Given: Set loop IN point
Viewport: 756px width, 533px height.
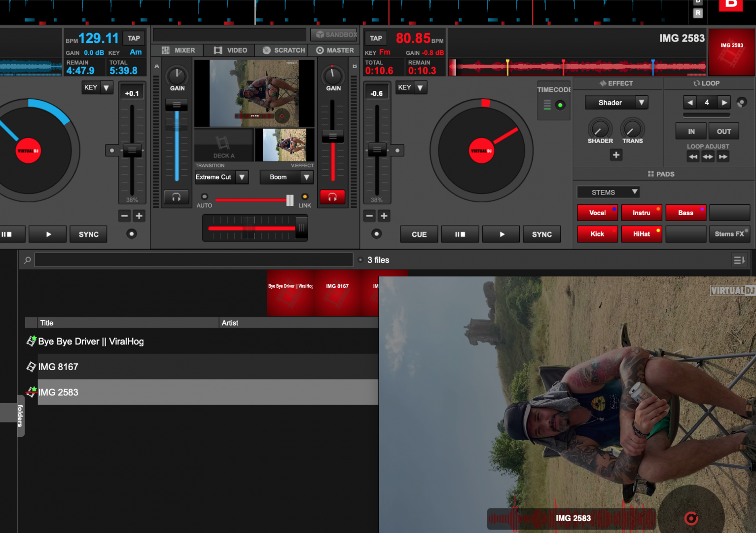Looking at the screenshot, I should 691,131.
